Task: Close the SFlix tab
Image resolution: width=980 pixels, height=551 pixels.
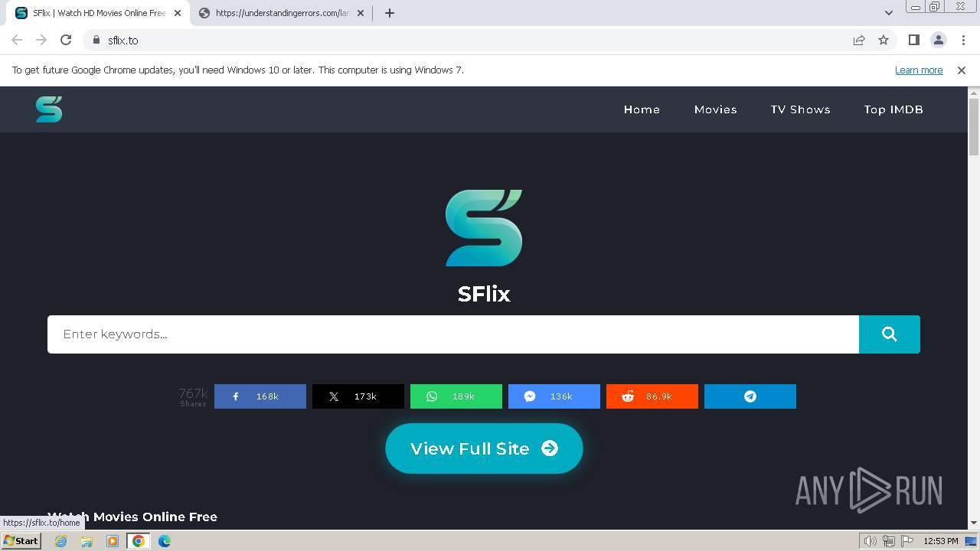Action: pos(178,13)
